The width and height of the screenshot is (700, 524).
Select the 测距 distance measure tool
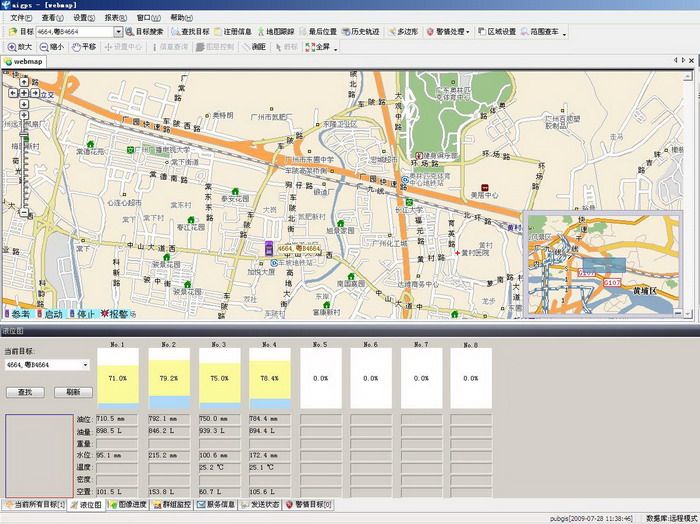click(254, 47)
